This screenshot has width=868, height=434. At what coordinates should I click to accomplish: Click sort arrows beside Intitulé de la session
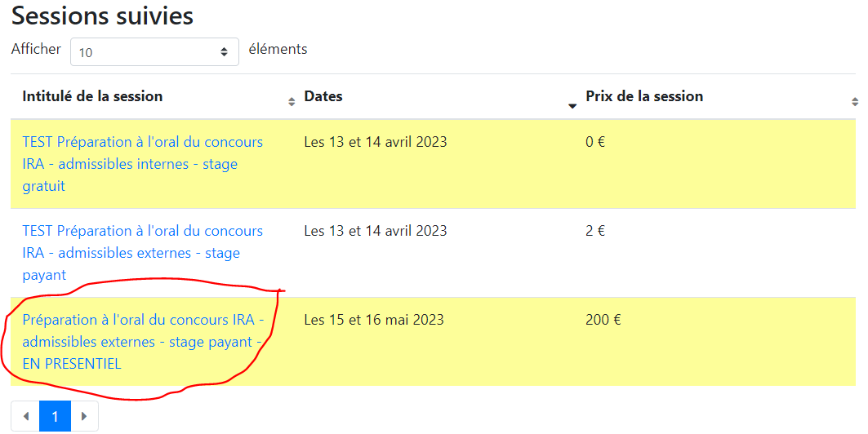[x=292, y=102]
